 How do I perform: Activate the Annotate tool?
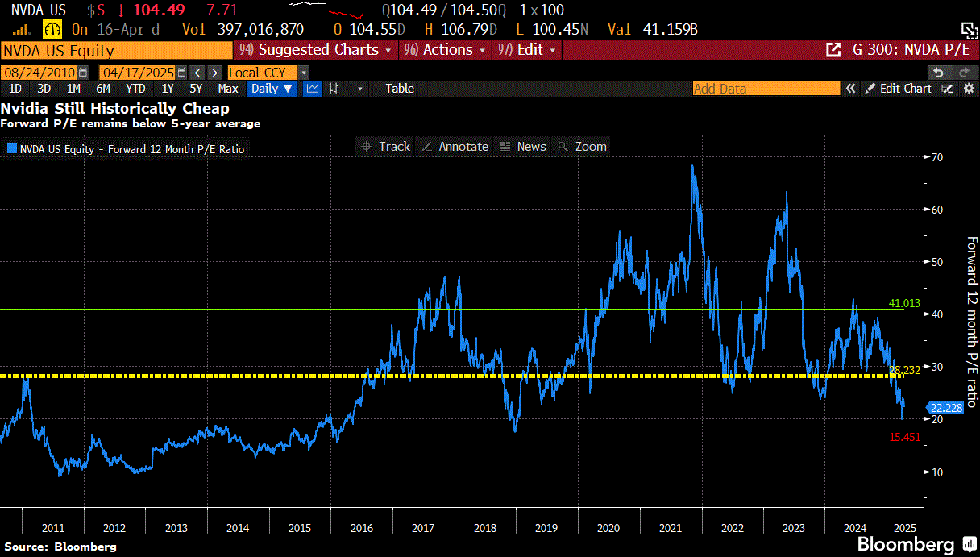455,146
